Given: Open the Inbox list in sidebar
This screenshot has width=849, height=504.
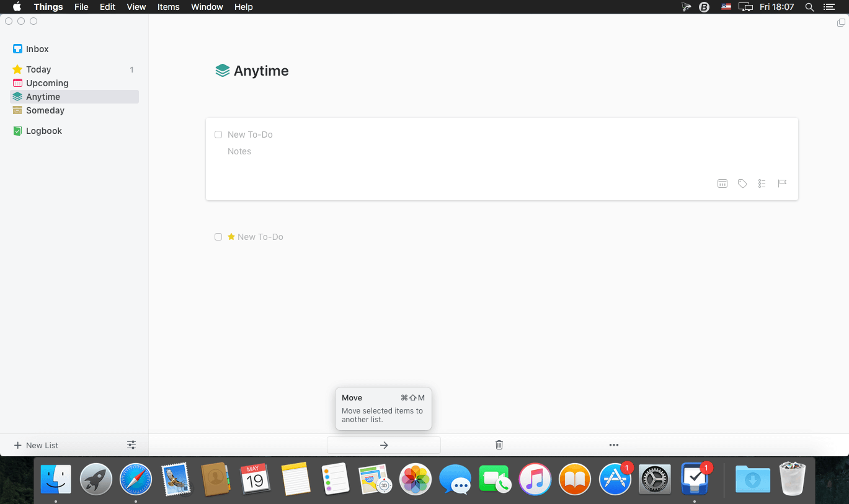Looking at the screenshot, I should click(37, 49).
